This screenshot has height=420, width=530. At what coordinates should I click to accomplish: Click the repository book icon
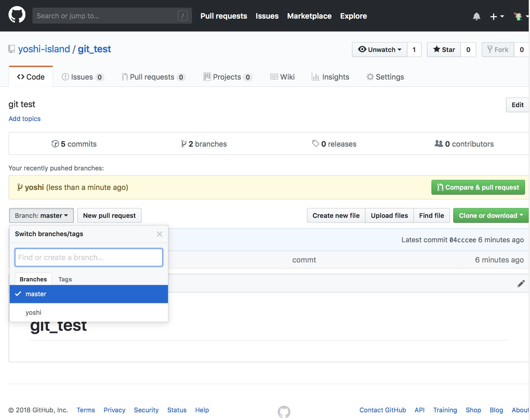tap(12, 49)
